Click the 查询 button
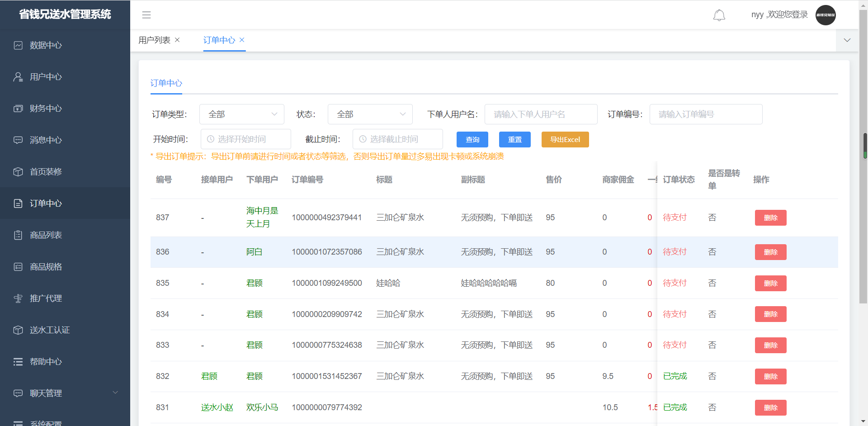868x426 pixels. (472, 140)
